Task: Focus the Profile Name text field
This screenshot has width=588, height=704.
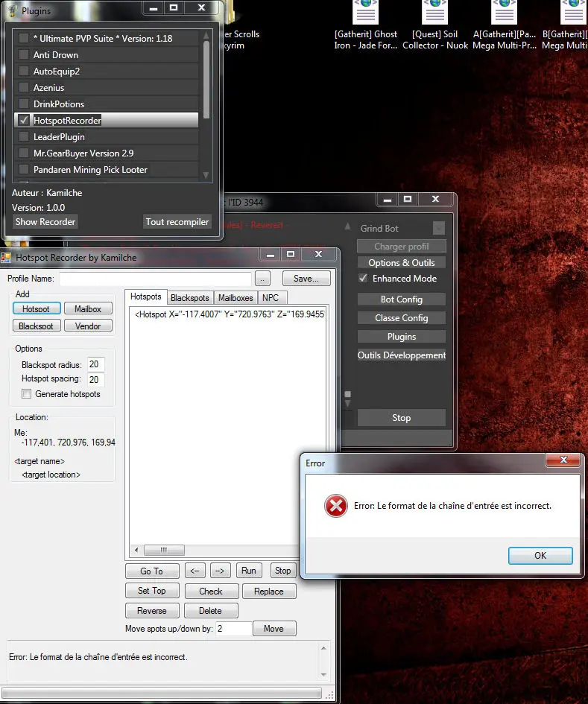Action: (155, 279)
